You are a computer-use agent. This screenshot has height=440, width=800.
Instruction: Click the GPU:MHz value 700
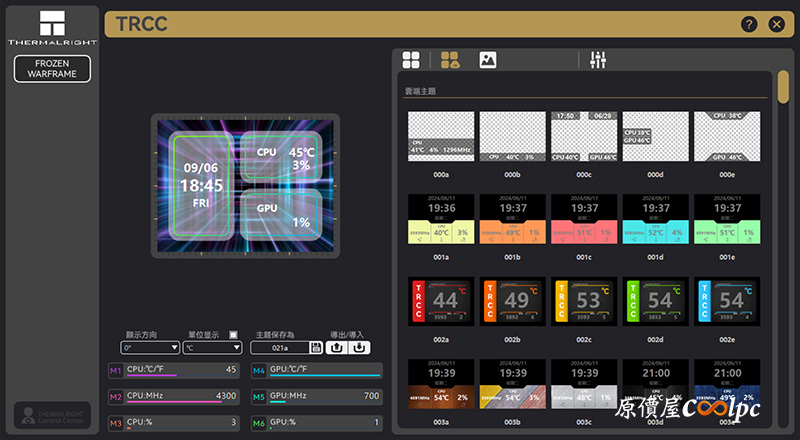point(371,396)
